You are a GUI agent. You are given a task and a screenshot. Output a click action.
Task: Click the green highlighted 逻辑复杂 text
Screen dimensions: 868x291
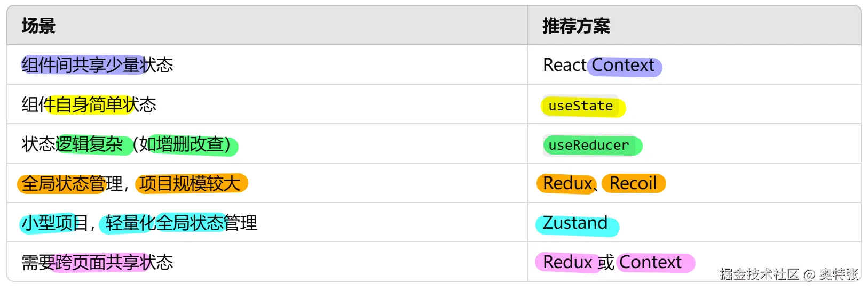[90, 144]
